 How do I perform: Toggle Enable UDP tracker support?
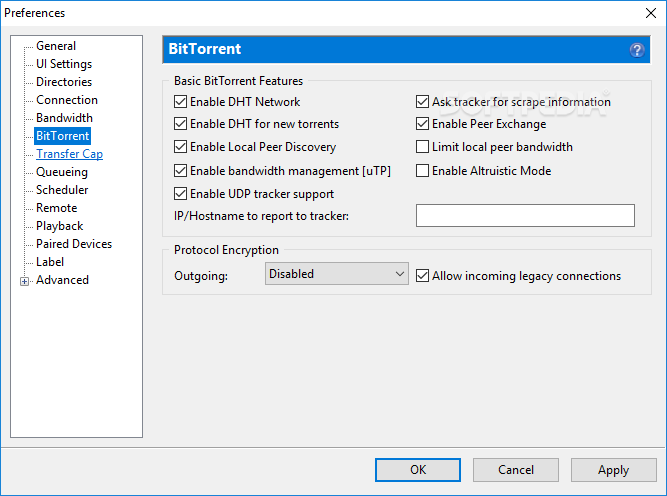[x=180, y=194]
